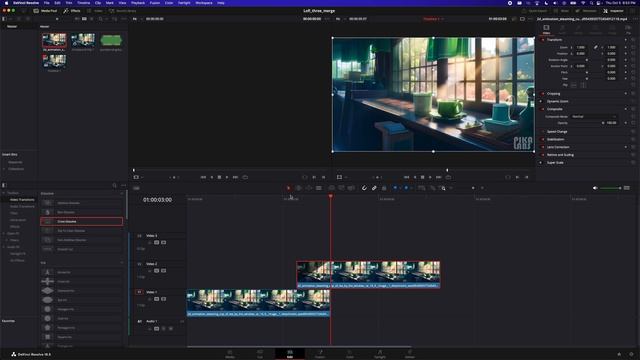Open Timeline View Options icon

[x=136, y=188]
